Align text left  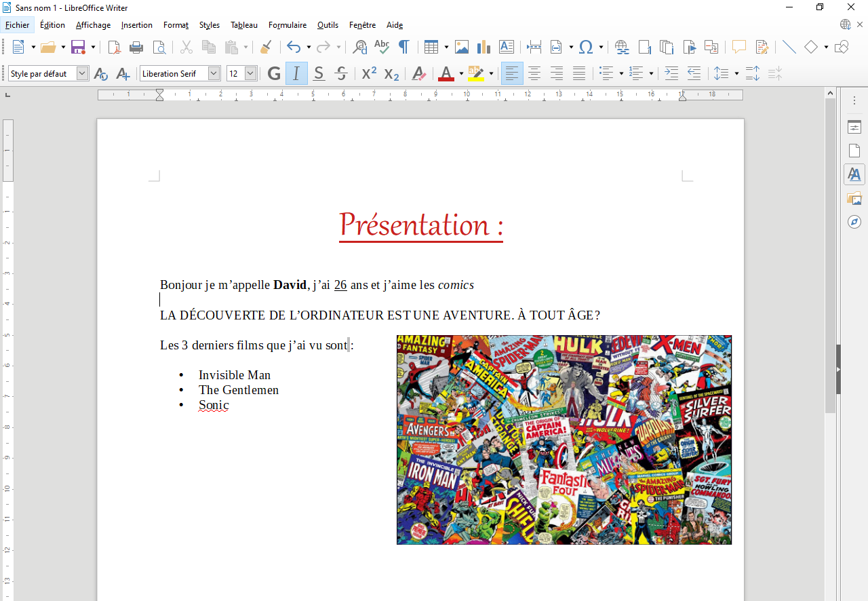[x=512, y=73]
